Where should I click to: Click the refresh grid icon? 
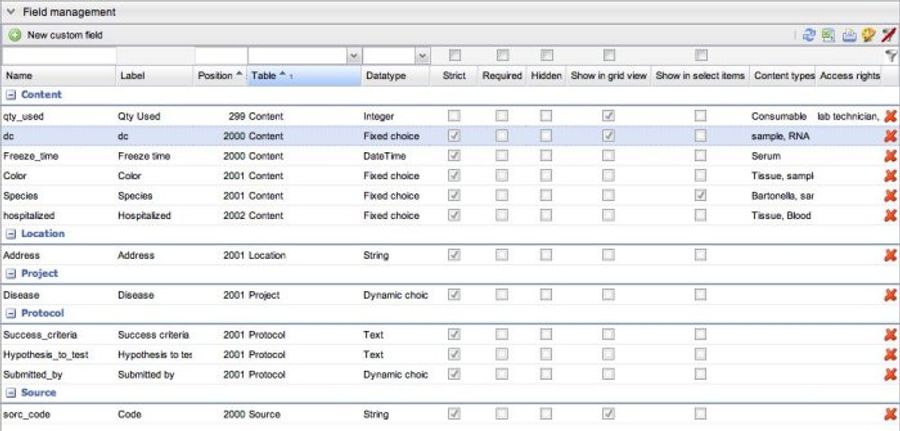(x=809, y=35)
